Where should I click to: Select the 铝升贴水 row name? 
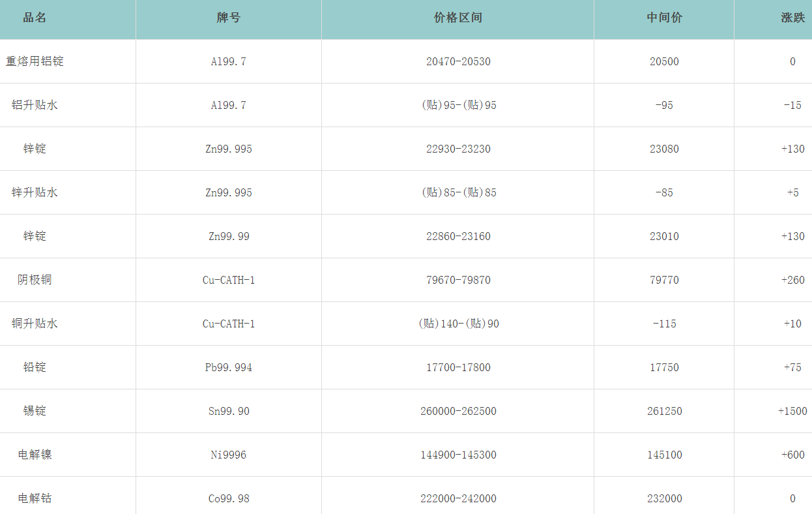pyautogui.click(x=35, y=105)
